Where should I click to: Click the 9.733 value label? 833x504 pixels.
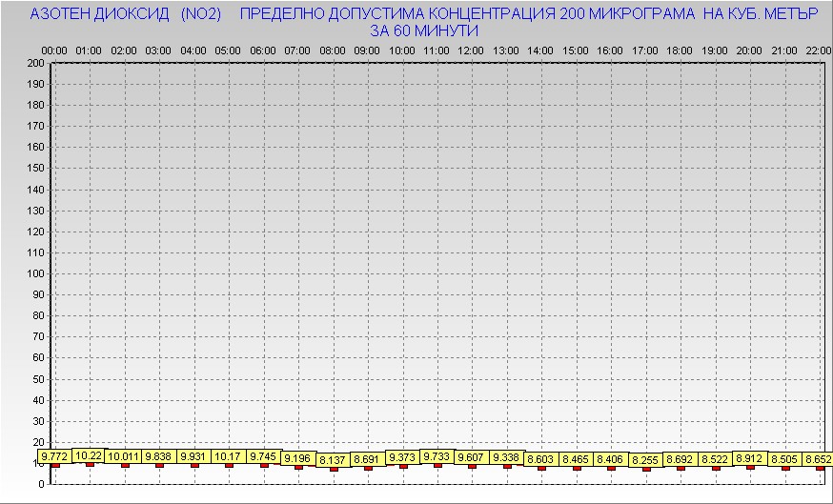point(437,456)
